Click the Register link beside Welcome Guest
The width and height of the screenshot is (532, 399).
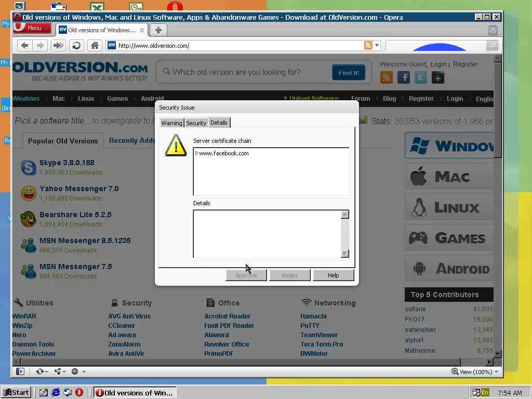click(465, 64)
